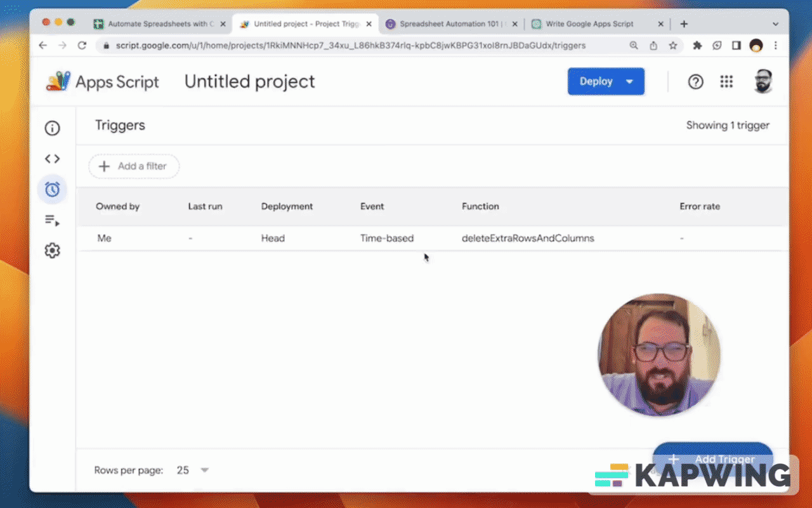812x508 pixels.
Task: Click the Head deployment cell
Action: point(273,238)
